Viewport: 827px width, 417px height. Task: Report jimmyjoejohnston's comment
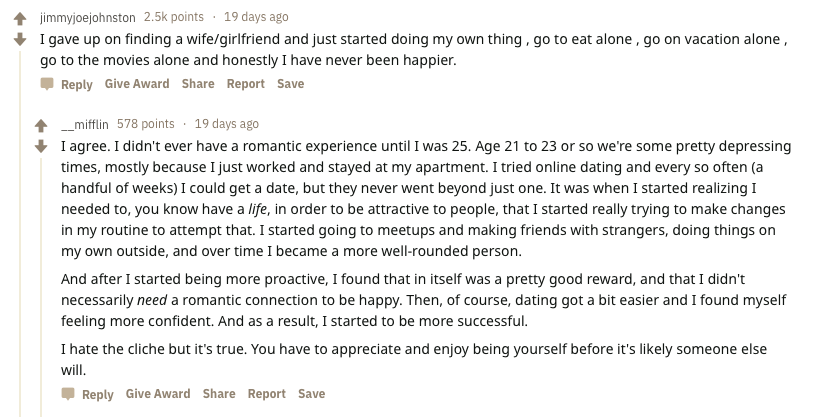[246, 84]
